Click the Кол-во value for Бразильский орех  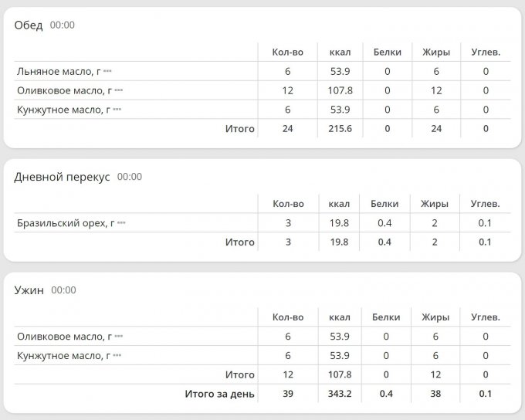pyautogui.click(x=288, y=223)
